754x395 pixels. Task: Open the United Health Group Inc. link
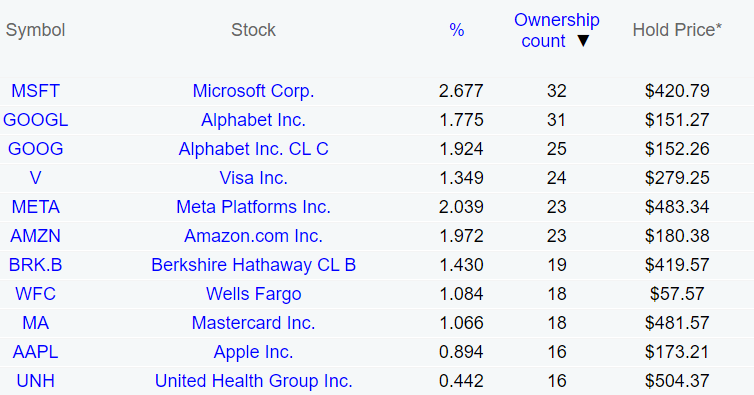click(x=253, y=381)
